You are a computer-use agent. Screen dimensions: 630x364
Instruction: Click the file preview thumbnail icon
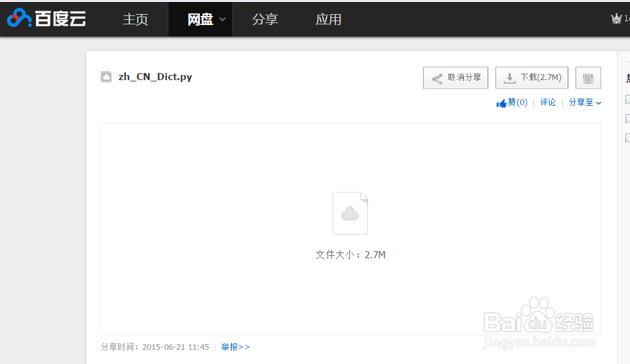[350, 213]
